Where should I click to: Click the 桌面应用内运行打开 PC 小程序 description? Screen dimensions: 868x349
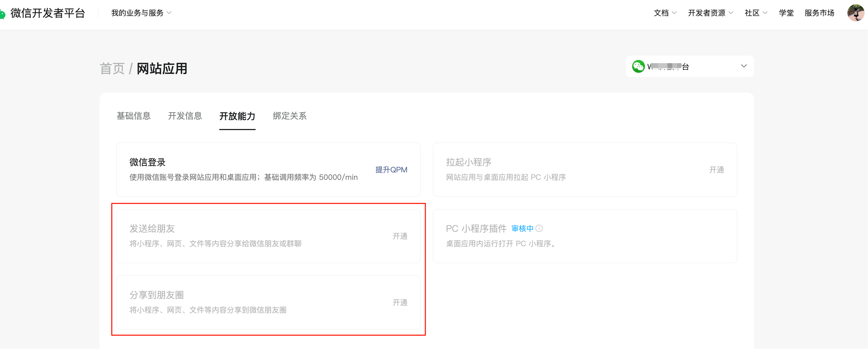pyautogui.click(x=501, y=244)
